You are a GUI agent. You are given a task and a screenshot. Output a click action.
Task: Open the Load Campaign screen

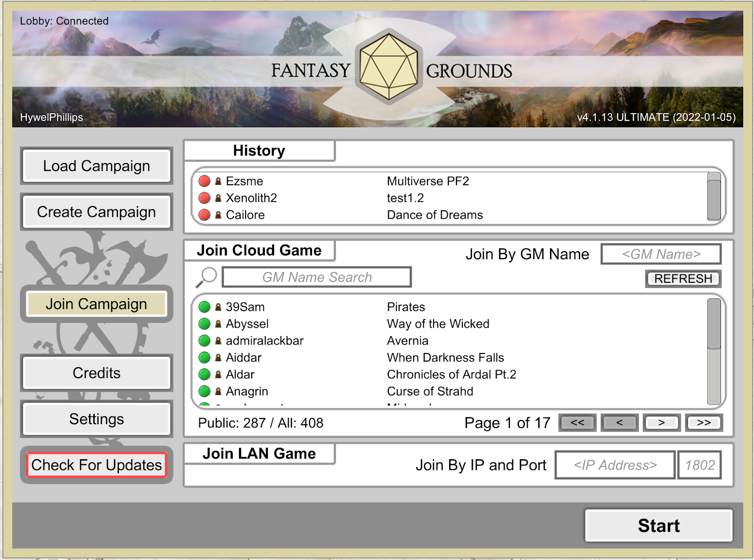point(97,166)
